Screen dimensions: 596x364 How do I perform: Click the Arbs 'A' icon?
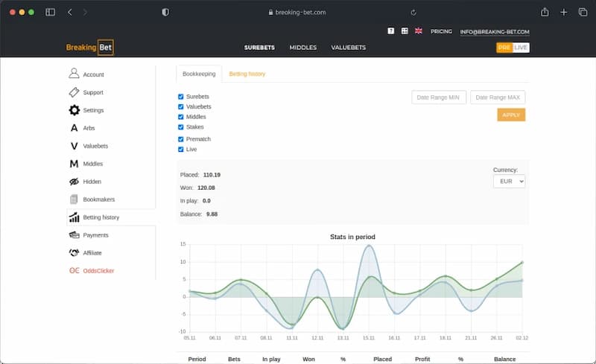click(74, 128)
